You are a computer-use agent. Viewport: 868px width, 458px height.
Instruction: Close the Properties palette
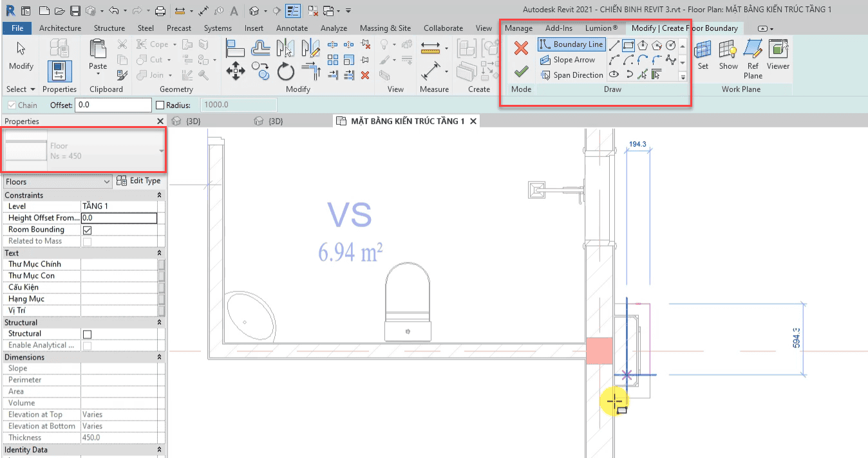pyautogui.click(x=160, y=121)
